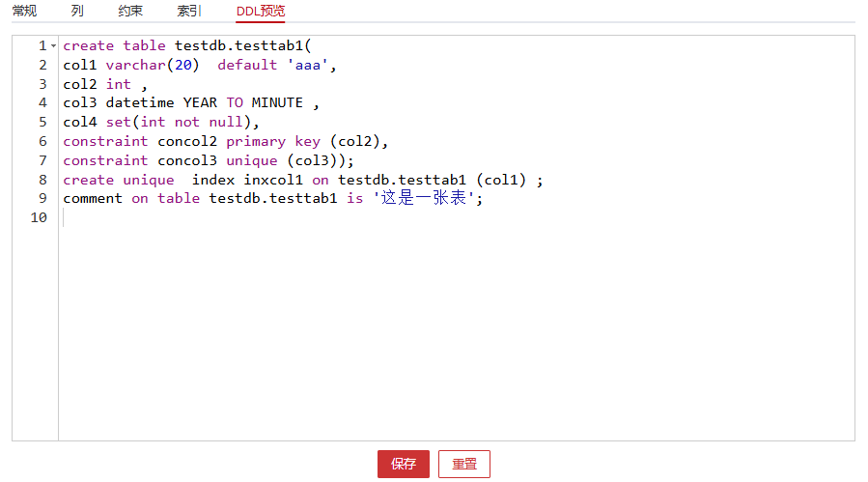Select the 索引 tab
The image size is (868, 482).
click(189, 12)
